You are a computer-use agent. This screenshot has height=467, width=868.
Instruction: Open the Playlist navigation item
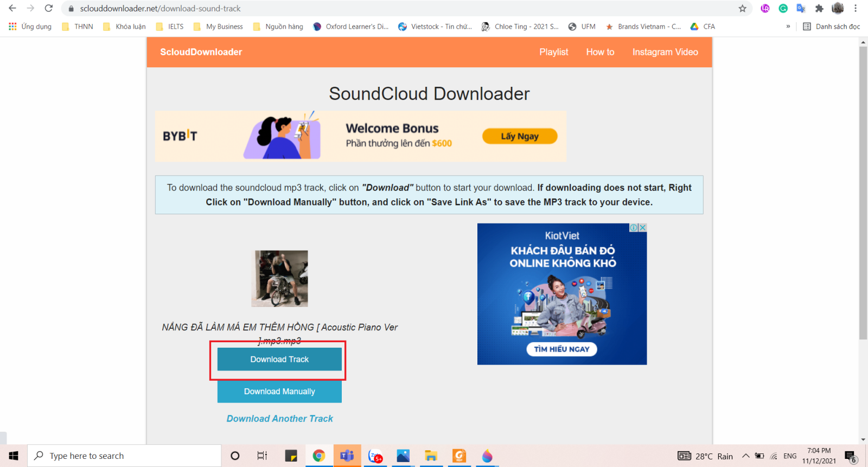[553, 52]
